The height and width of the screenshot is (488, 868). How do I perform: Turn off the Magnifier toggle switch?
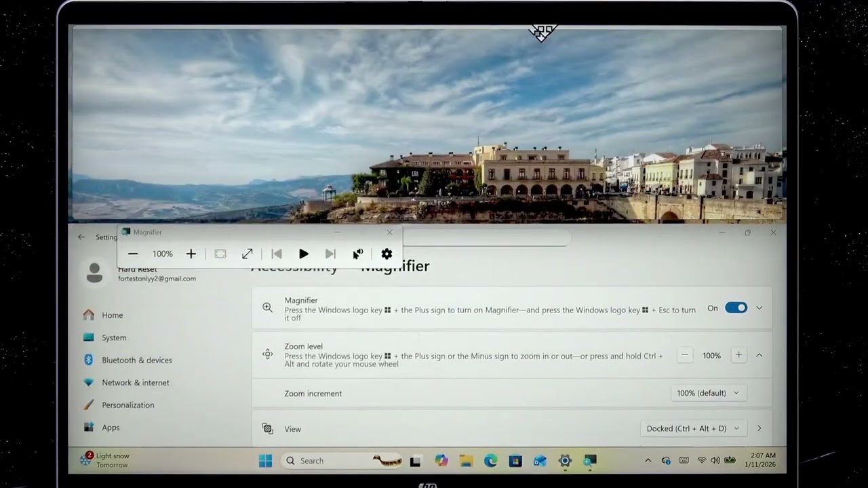[x=736, y=308]
